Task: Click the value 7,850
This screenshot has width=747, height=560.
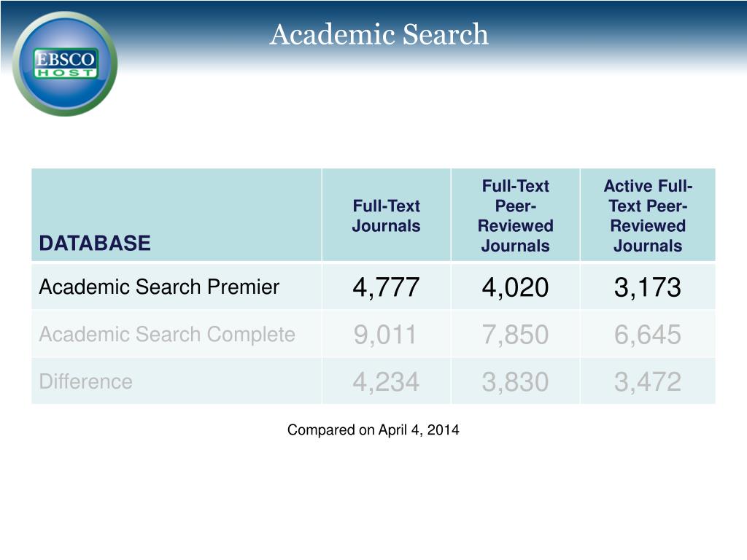Action: pyautogui.click(x=516, y=334)
